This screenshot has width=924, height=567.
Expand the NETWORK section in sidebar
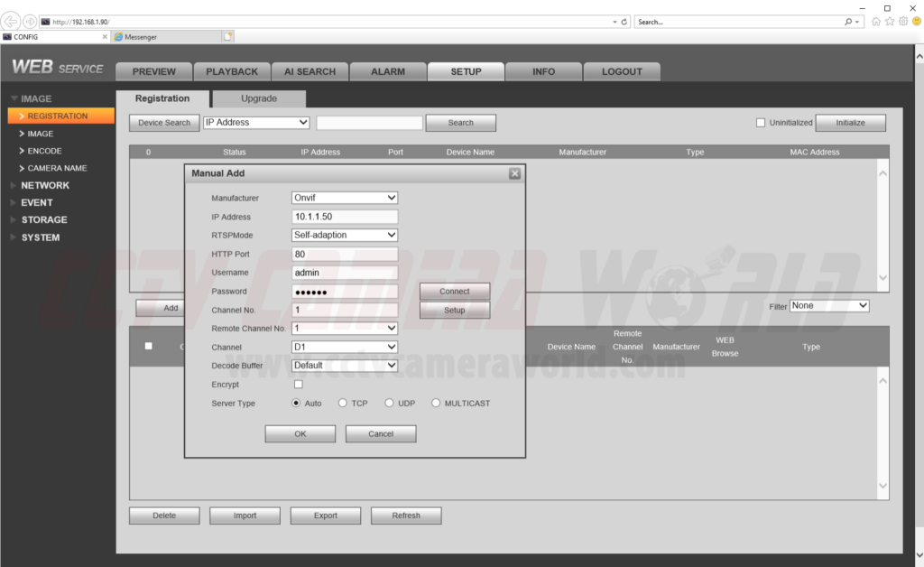(45, 185)
